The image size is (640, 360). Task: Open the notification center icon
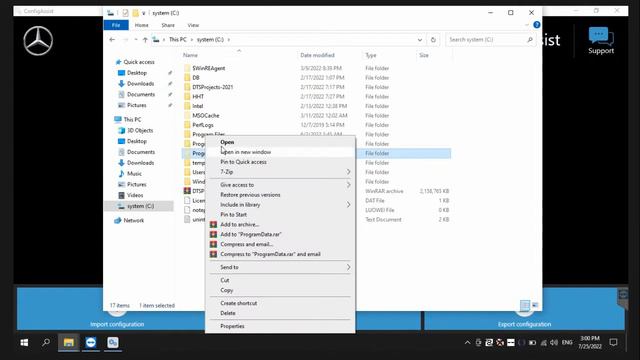point(613,342)
